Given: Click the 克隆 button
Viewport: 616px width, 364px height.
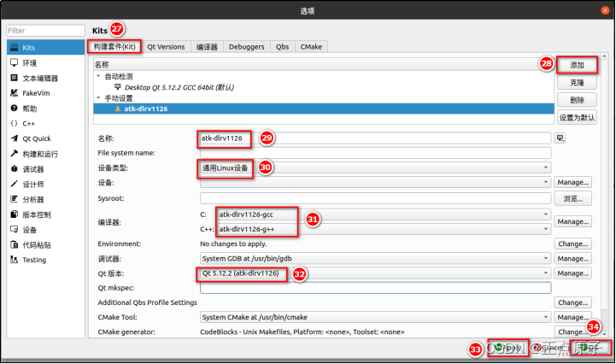Looking at the screenshot, I should point(577,83).
